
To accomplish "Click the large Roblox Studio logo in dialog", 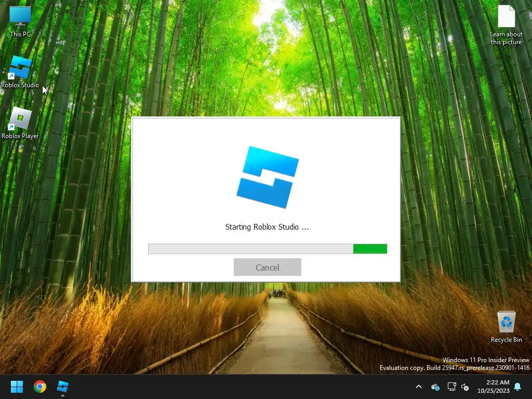I will tap(268, 177).
